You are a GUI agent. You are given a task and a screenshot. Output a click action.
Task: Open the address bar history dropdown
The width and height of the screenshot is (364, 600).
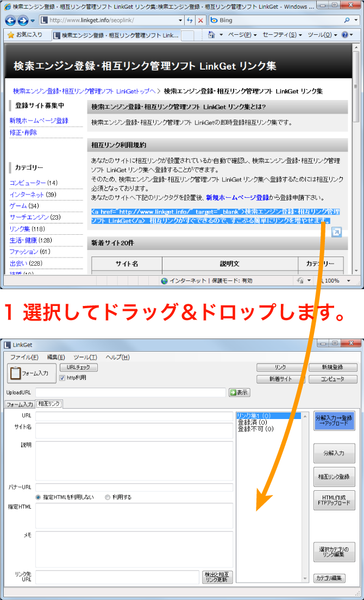[x=180, y=20]
